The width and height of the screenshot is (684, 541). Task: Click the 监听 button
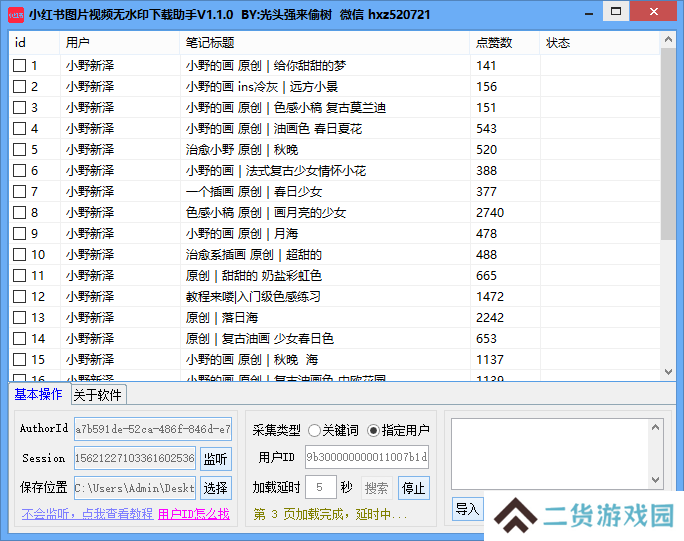(215, 459)
